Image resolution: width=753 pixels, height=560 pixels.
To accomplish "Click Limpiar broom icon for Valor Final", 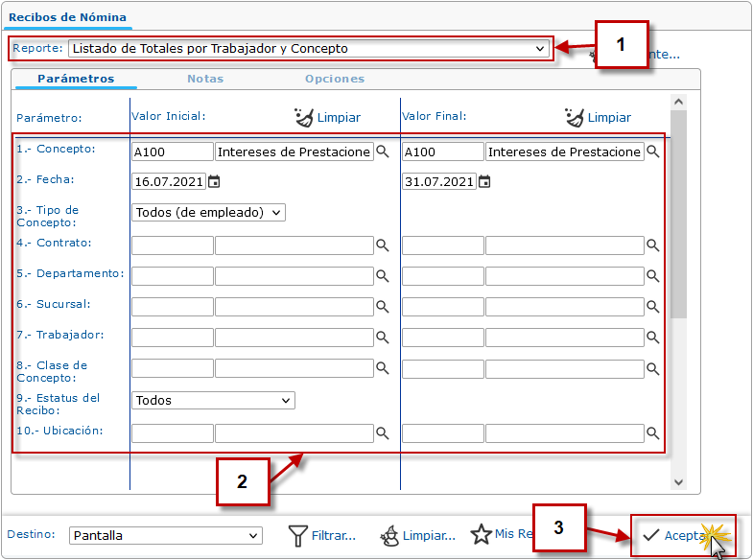I will coord(574,117).
